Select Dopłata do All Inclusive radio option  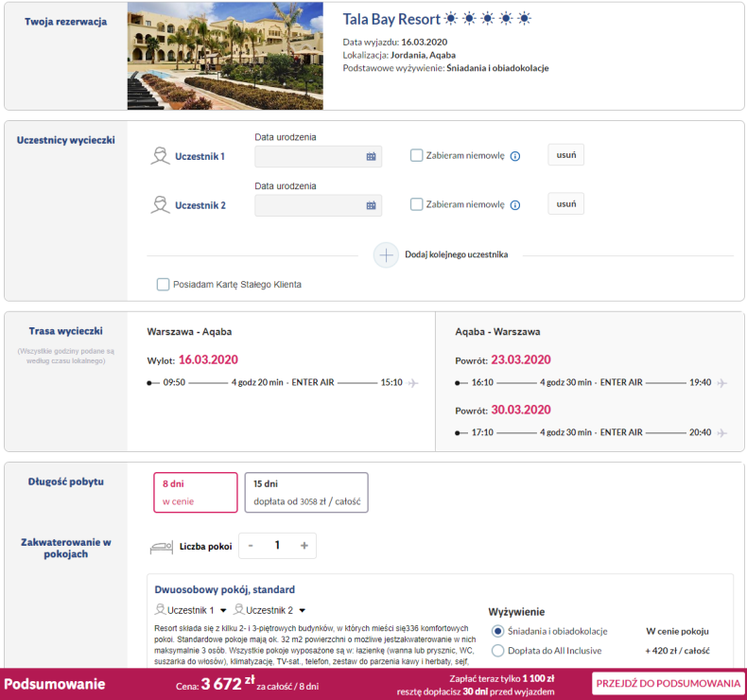click(498, 651)
